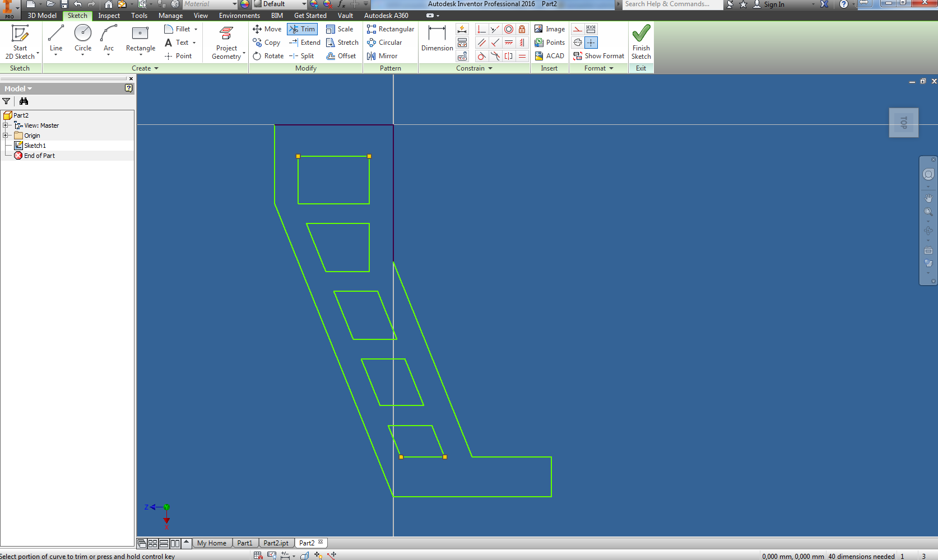Open the Text dropdown arrow
This screenshot has width=938, height=560.
[194, 43]
